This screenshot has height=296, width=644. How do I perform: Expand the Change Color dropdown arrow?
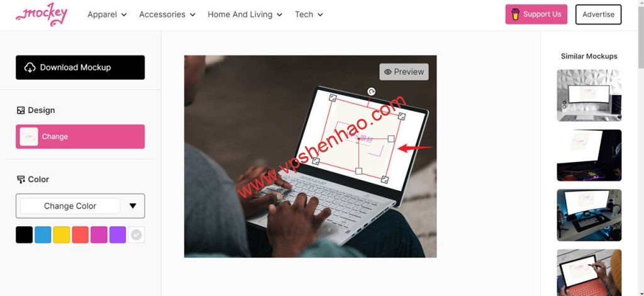[x=133, y=206]
